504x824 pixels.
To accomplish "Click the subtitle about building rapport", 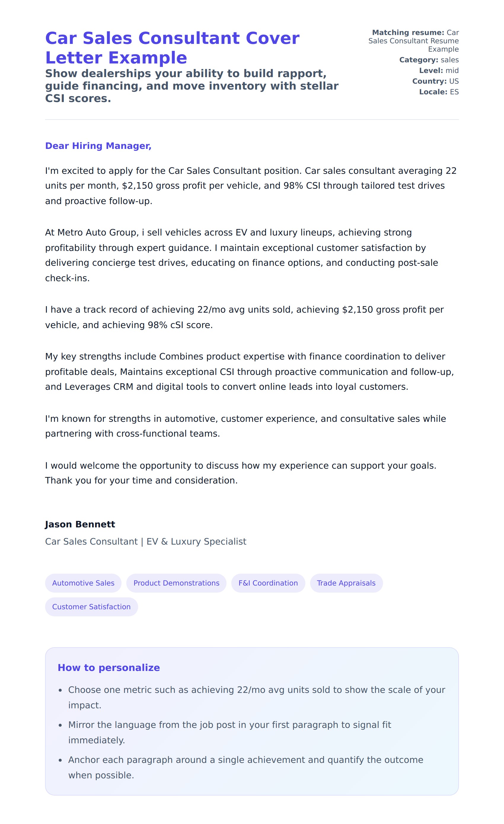I will [x=192, y=86].
